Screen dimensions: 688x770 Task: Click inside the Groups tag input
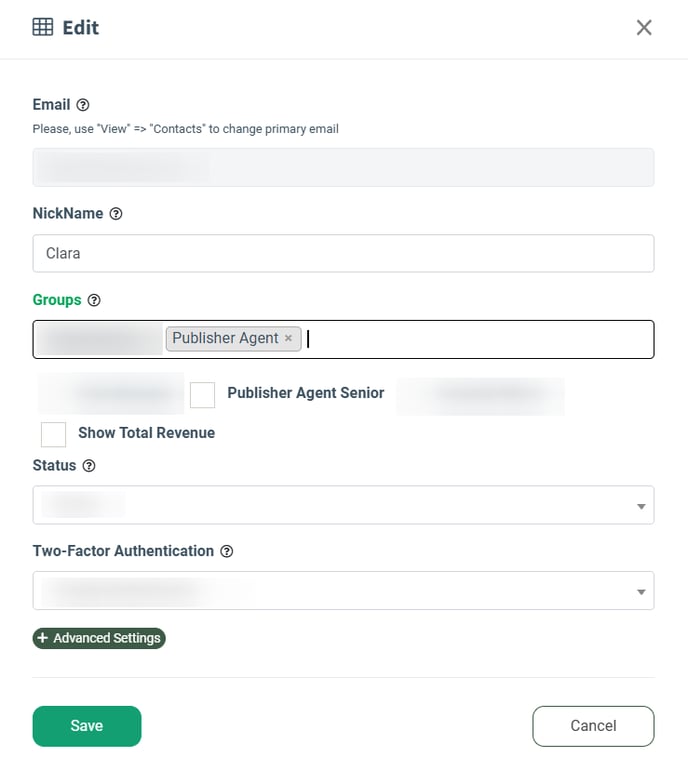tap(479, 339)
